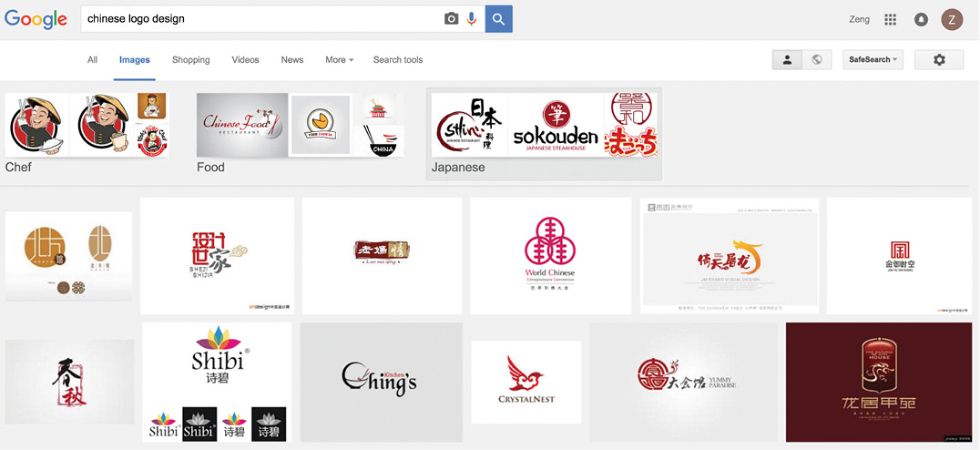The image size is (980, 450).
Task: Click the Google logo
Action: click(x=36, y=19)
